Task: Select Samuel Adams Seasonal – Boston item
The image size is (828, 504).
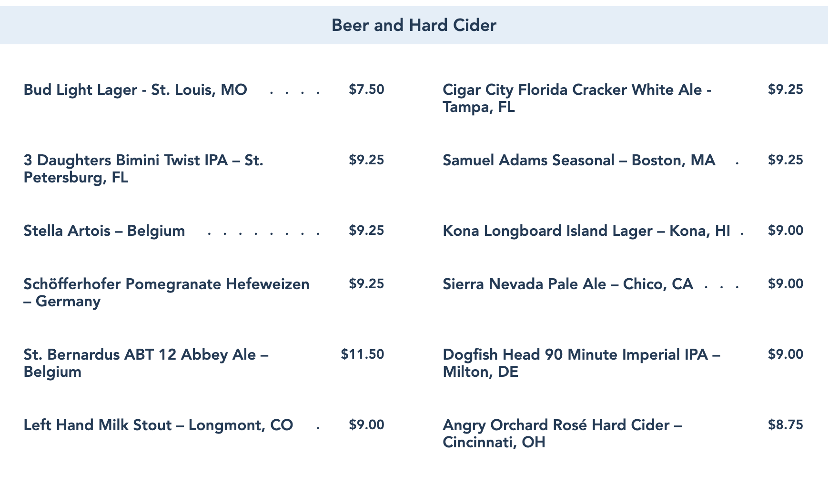Action: pos(579,160)
